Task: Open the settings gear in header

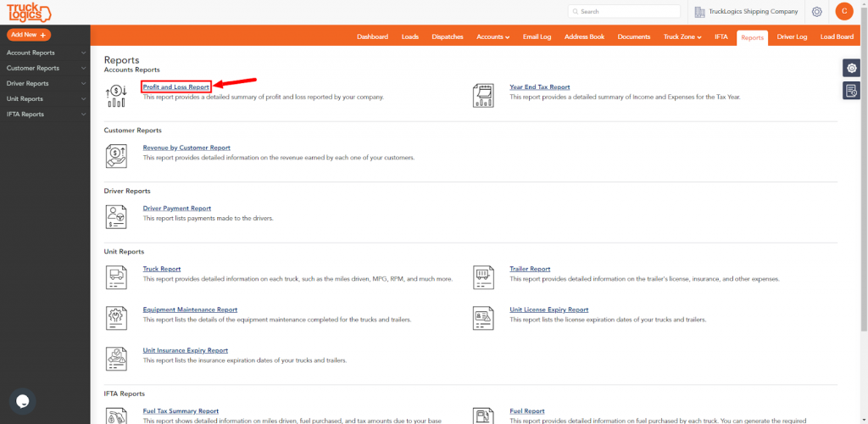Action: point(816,12)
